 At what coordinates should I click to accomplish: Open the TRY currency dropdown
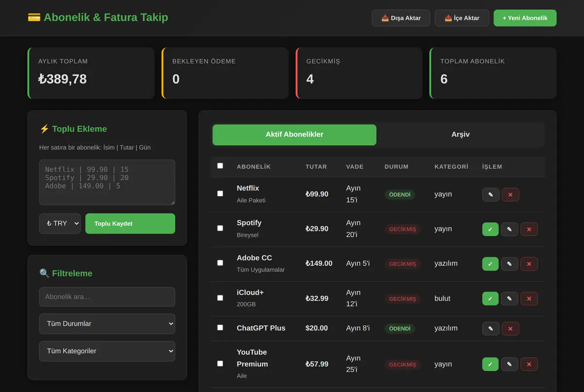[60, 224]
